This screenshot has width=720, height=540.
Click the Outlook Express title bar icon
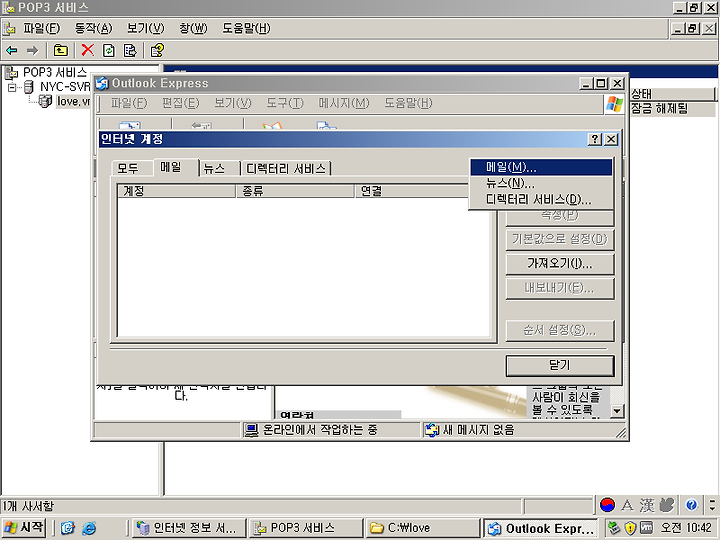(x=102, y=83)
